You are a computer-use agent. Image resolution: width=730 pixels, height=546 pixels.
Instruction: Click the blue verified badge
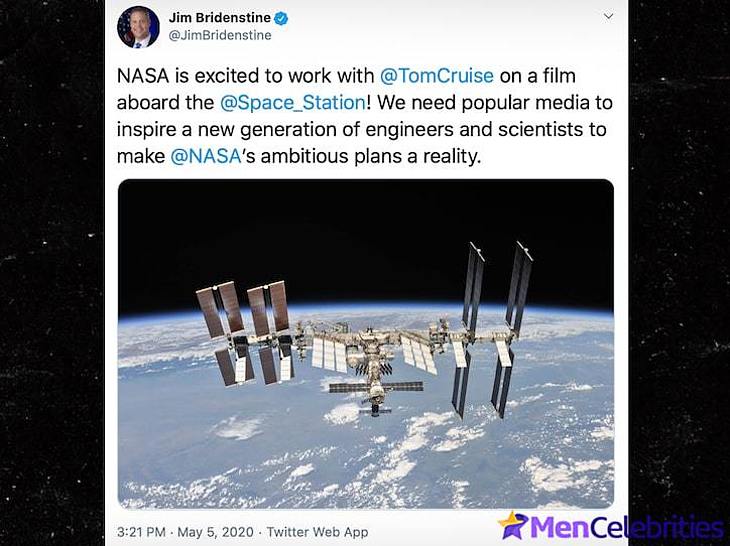(281, 19)
